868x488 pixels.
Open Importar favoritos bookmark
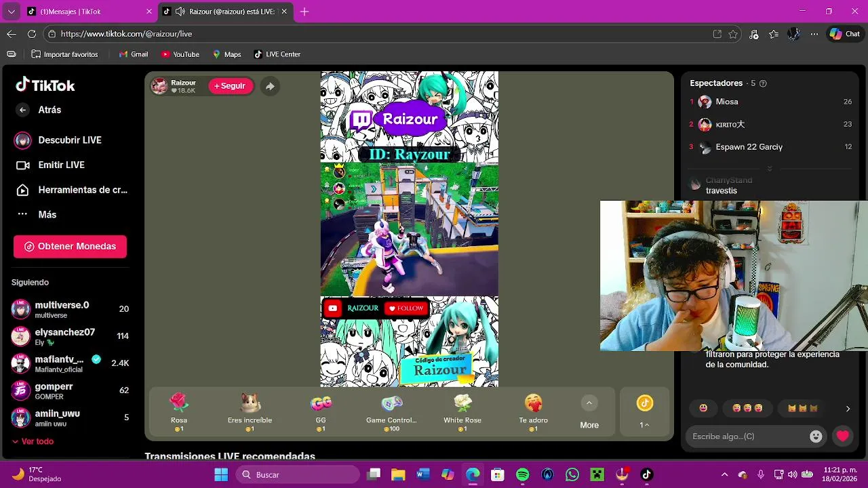pyautogui.click(x=64, y=54)
